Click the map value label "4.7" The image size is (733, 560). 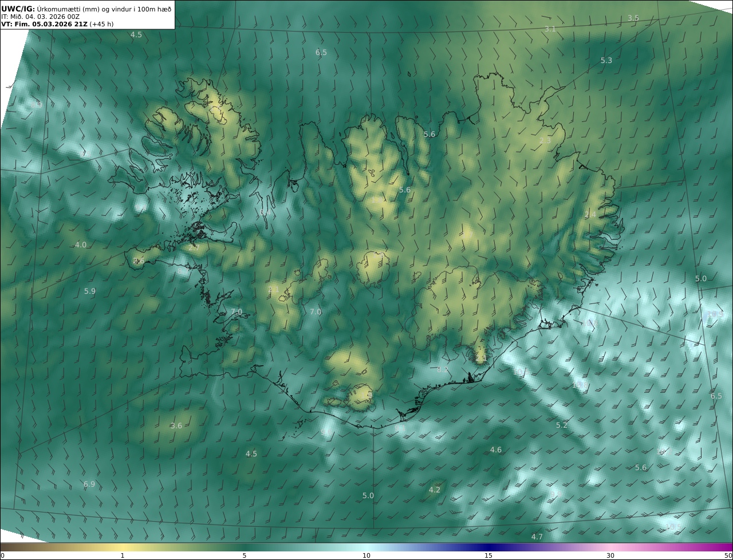click(537, 537)
